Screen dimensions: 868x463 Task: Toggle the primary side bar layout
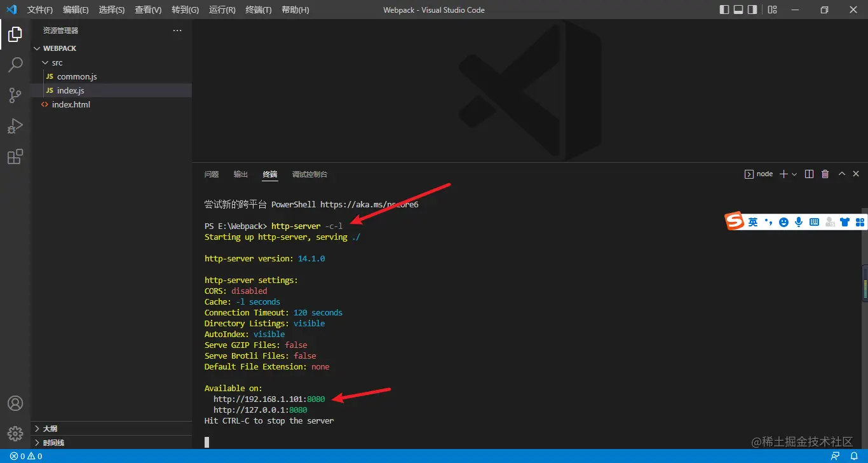pyautogui.click(x=724, y=10)
